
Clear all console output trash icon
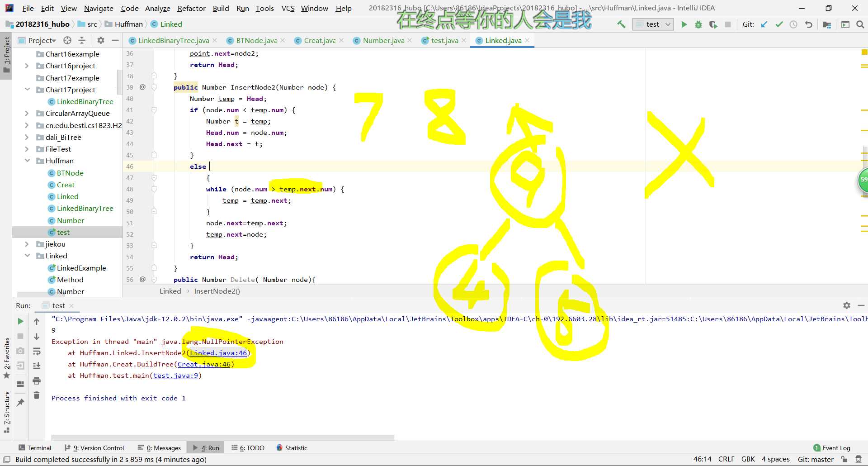coord(37,395)
